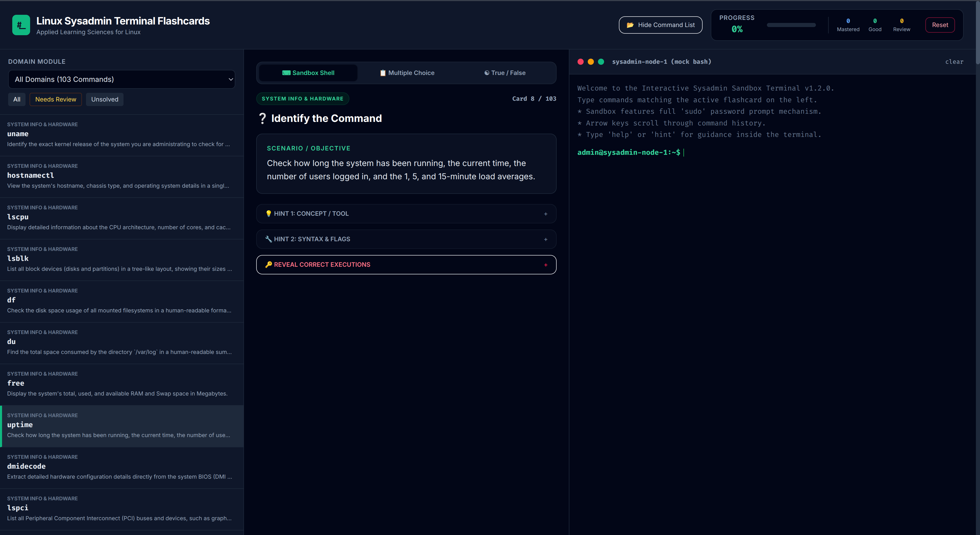The width and height of the screenshot is (980, 535).
Task: Select the uname command card
Action: [x=122, y=135]
